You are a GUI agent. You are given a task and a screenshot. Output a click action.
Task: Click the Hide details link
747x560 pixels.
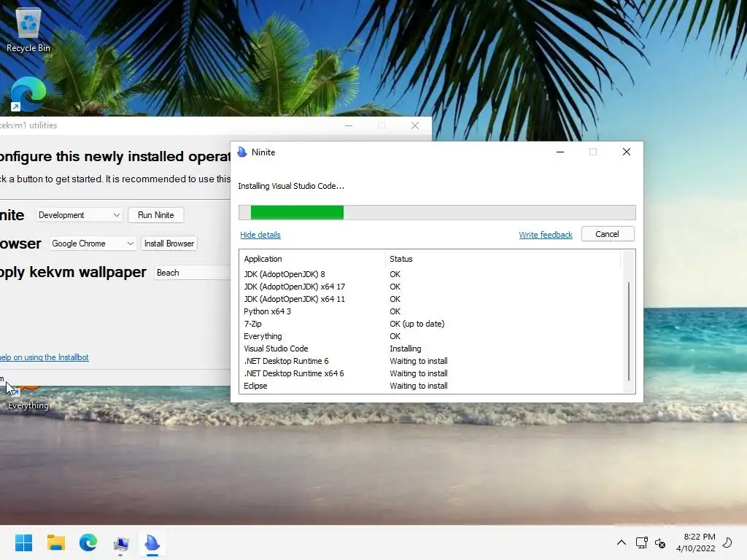(x=260, y=235)
